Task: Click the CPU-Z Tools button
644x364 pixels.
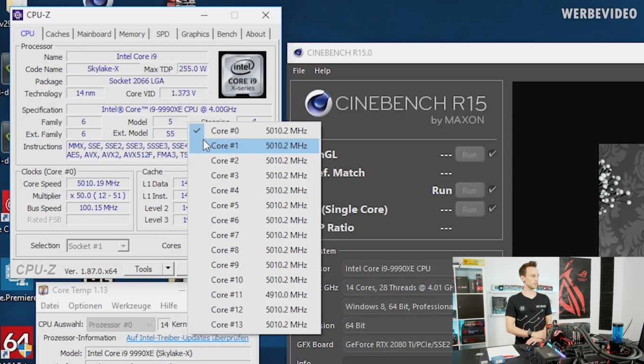Action: (x=143, y=269)
